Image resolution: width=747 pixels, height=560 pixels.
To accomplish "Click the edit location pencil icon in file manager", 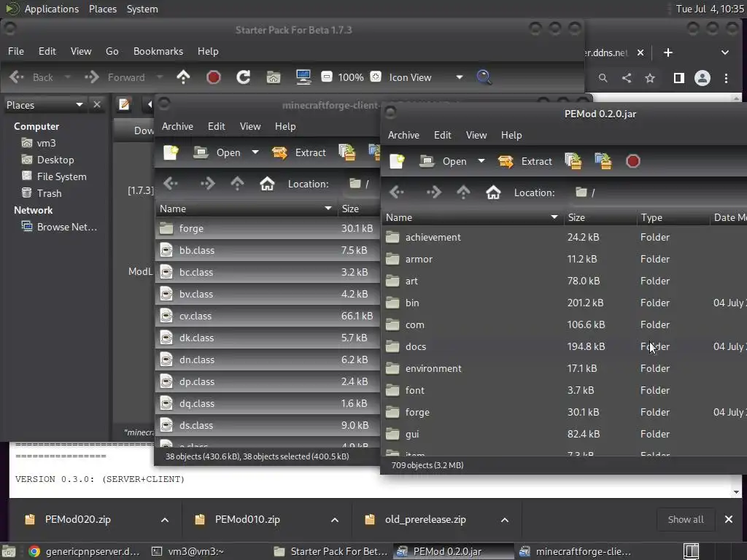I will click(124, 104).
